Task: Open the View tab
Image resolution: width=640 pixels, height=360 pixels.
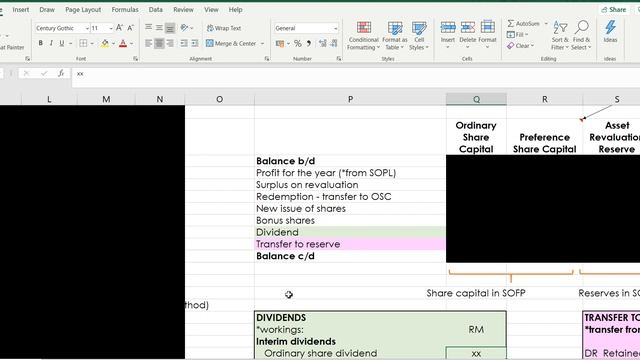Action: click(211, 9)
